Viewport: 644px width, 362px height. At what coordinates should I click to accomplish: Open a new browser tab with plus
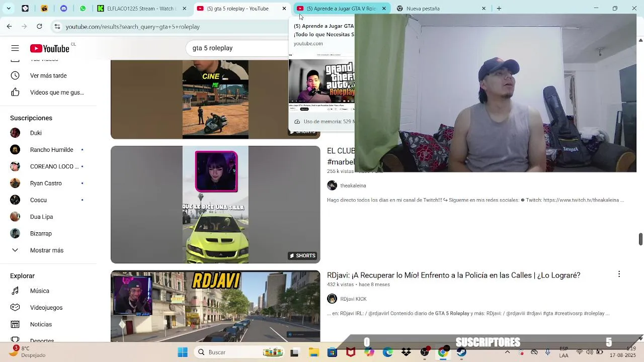click(499, 9)
